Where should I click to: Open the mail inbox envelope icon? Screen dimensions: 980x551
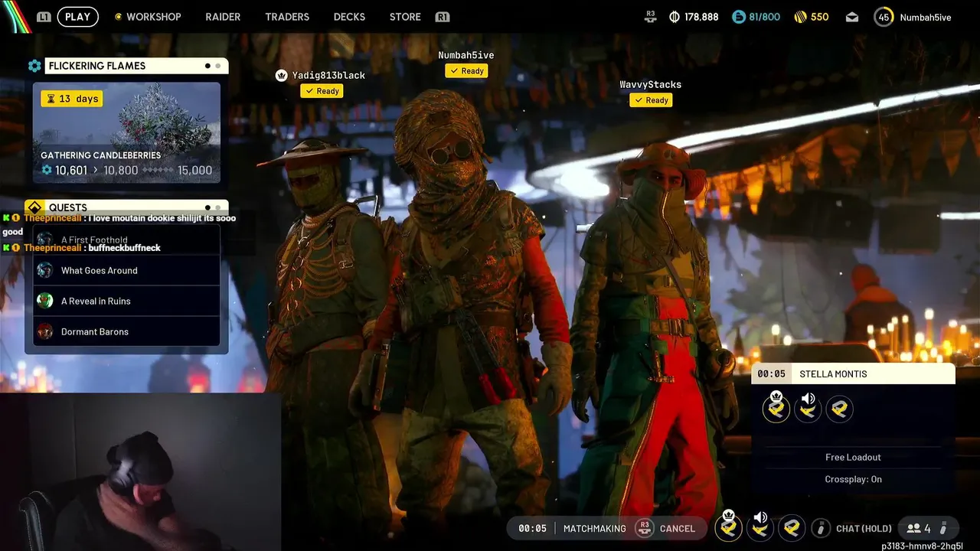pos(852,17)
